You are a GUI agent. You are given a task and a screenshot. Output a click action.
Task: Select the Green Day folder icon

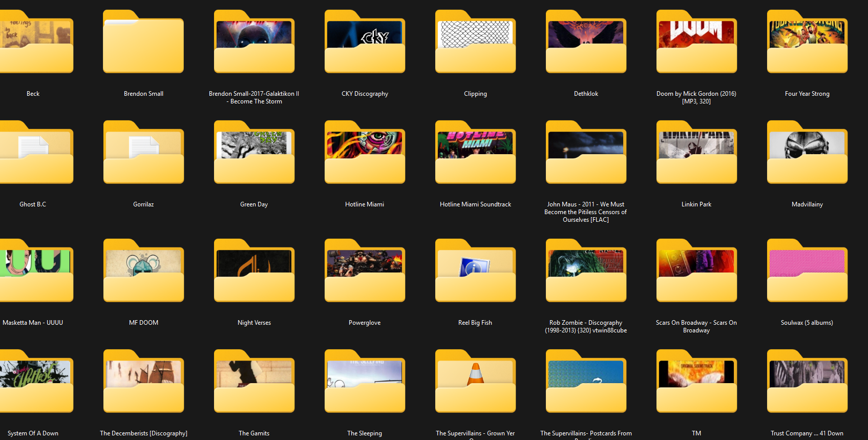click(254, 152)
